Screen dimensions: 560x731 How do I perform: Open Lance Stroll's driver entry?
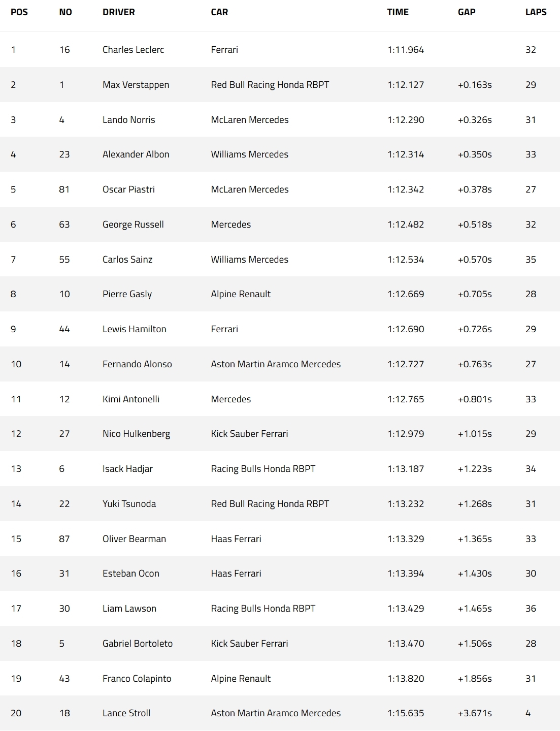pyautogui.click(x=126, y=713)
